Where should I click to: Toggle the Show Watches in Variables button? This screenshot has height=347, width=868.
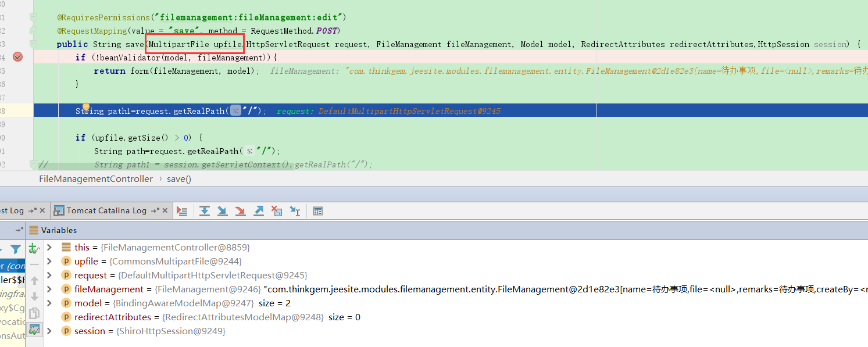34,330
